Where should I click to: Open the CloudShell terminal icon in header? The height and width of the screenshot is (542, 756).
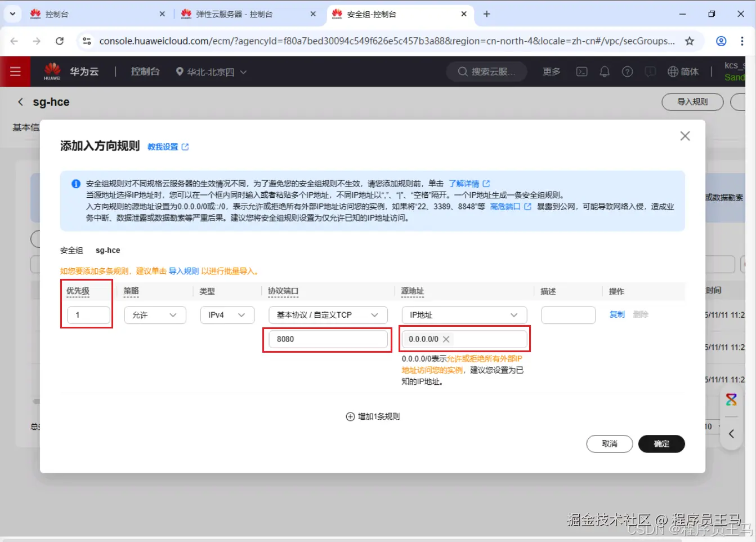pyautogui.click(x=581, y=72)
